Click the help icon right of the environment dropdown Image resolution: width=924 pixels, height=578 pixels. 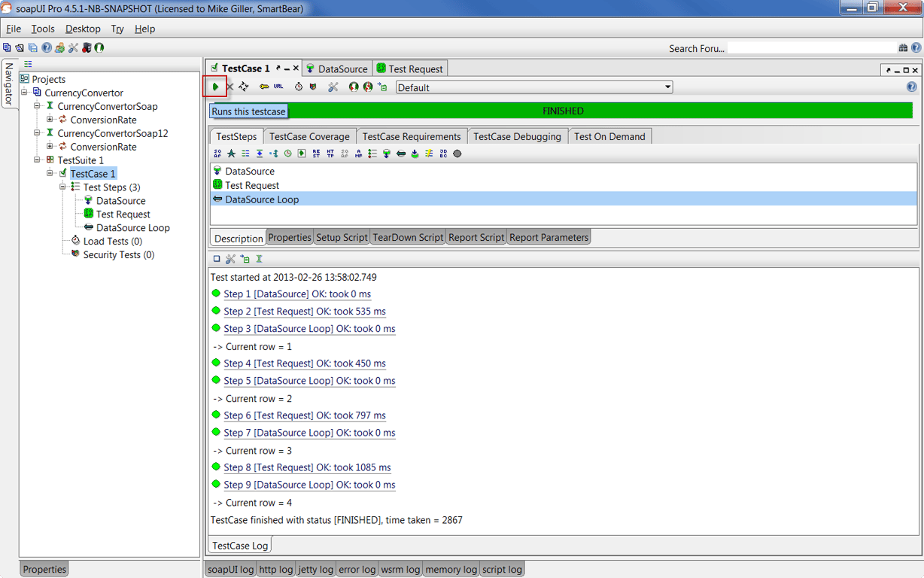click(x=912, y=87)
